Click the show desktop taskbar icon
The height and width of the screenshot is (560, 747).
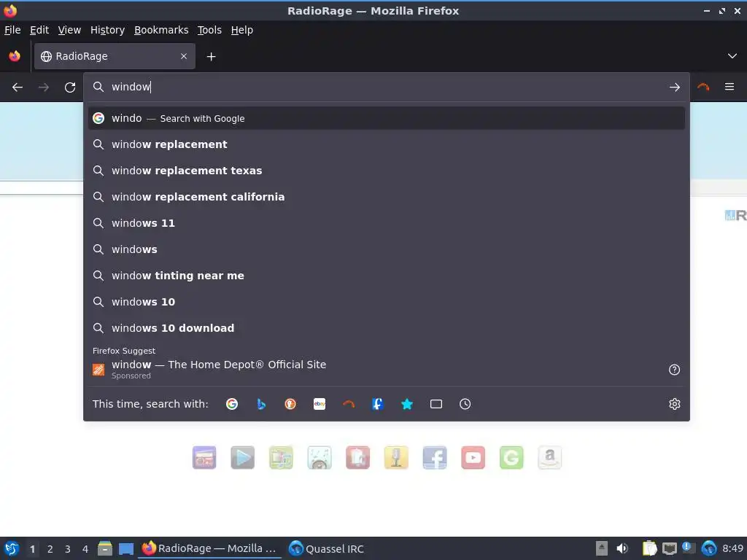pyautogui.click(x=126, y=549)
